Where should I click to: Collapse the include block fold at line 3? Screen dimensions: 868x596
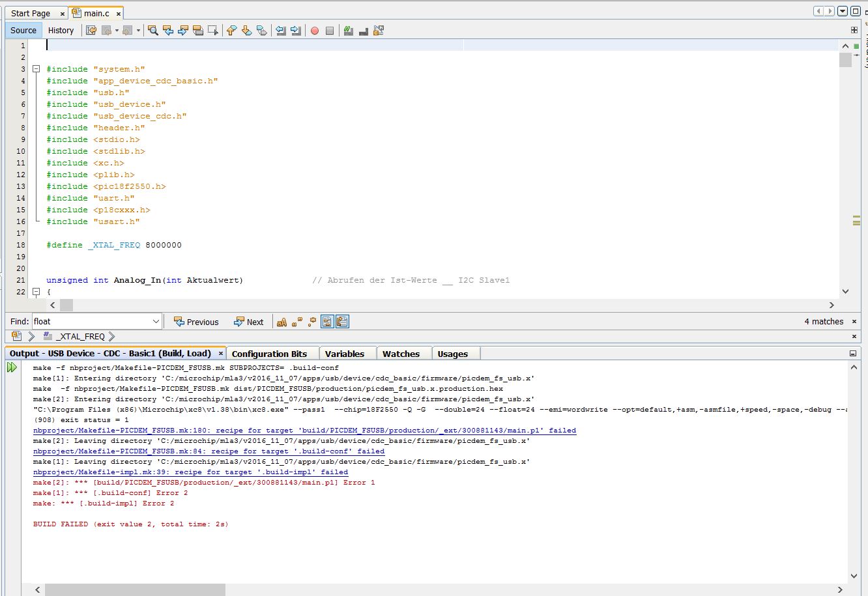(x=37, y=68)
